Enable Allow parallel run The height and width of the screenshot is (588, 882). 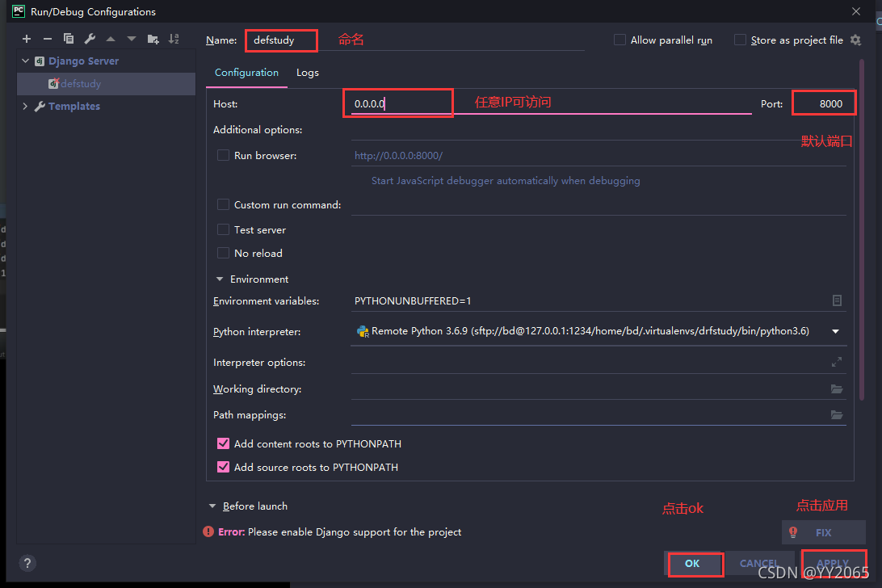619,40
